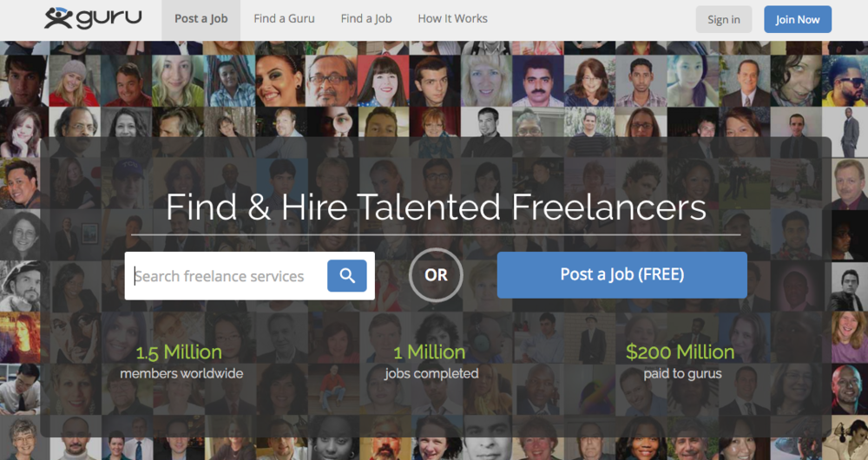Click "paid to gurus" caption
Image resolution: width=868 pixels, height=460 pixels.
[682, 374]
